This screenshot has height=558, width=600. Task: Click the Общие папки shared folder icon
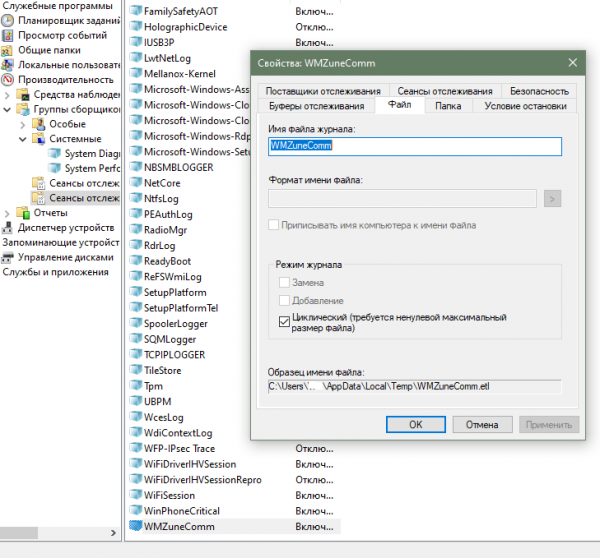[x=9, y=50]
